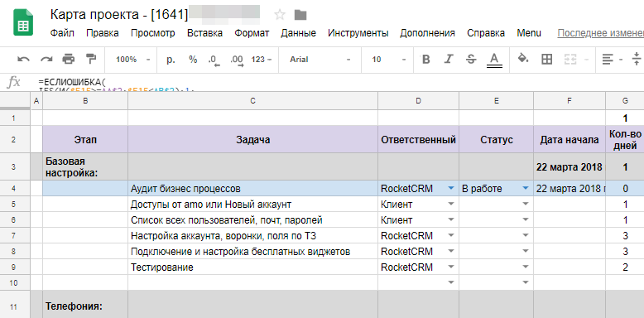Screen dimensions: 644x318
Task: Open the font size 10 dropdown
Action: tap(389, 60)
